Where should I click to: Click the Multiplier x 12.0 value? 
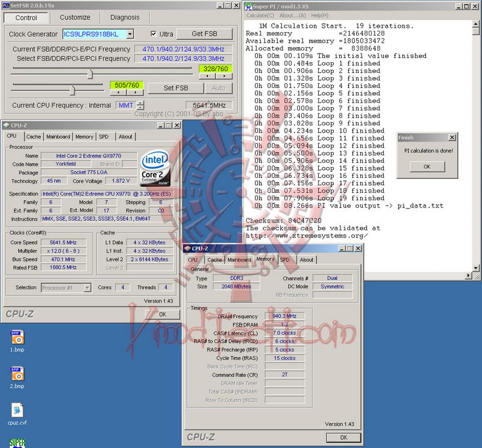[63, 251]
